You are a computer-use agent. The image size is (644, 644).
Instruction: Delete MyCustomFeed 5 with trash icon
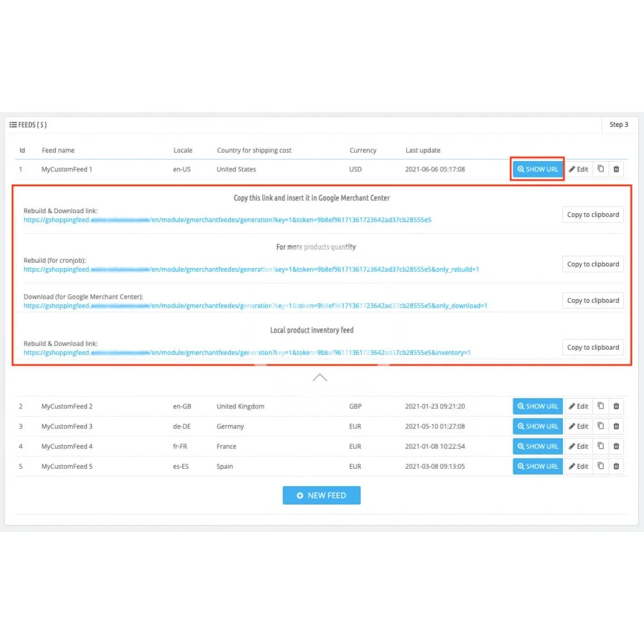click(616, 466)
